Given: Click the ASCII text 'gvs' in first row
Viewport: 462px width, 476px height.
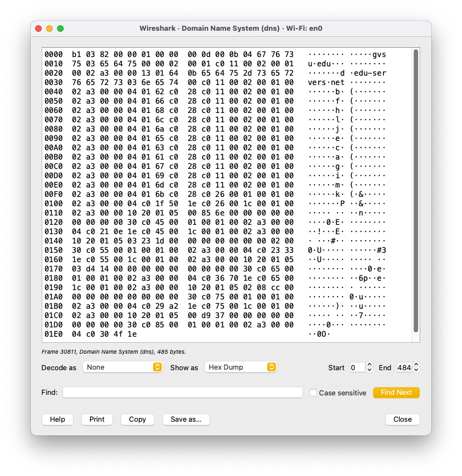Looking at the screenshot, I should click(379, 55).
